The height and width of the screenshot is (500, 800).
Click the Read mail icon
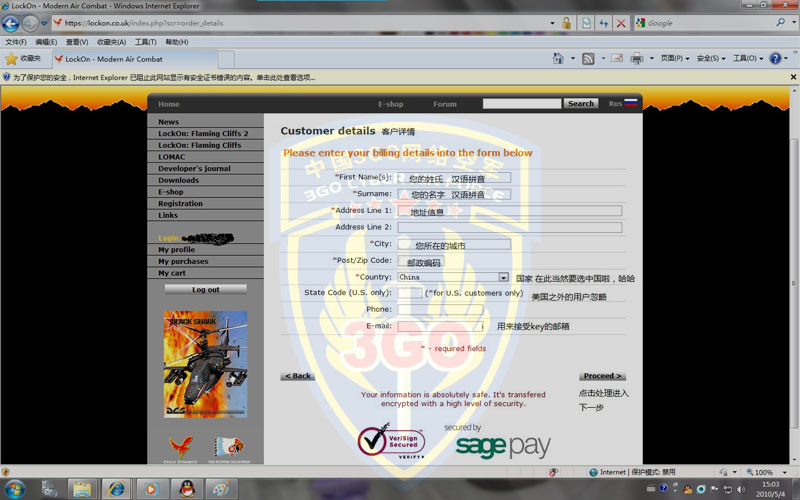pyautogui.click(x=617, y=58)
